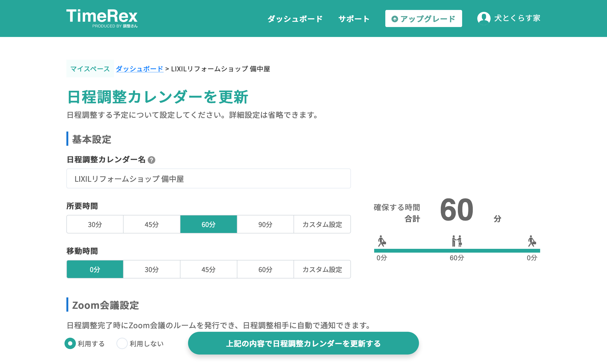Select 0分 for 移動時間
Viewport: 607px width, 364px height.
point(95,269)
